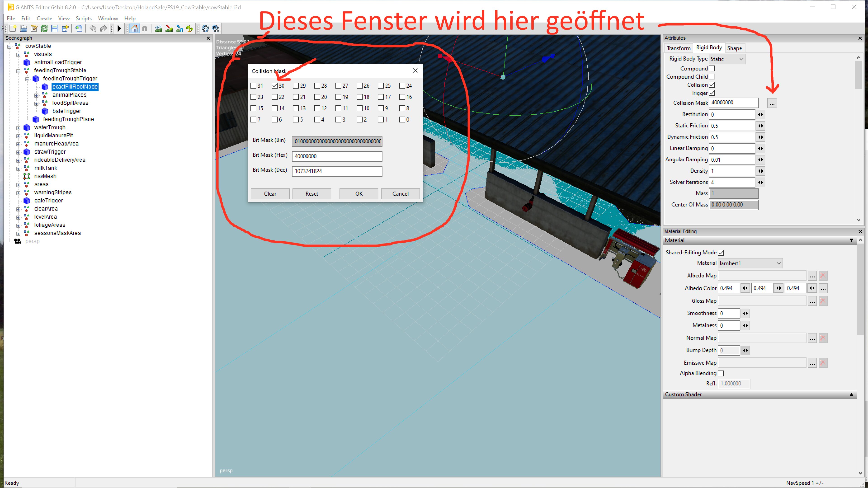Click the Save floppy disk icon

point(54,29)
